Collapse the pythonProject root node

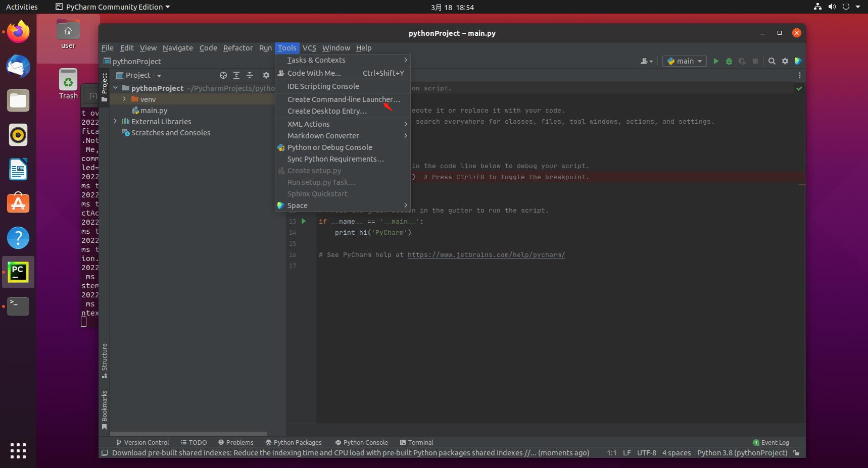(x=116, y=88)
